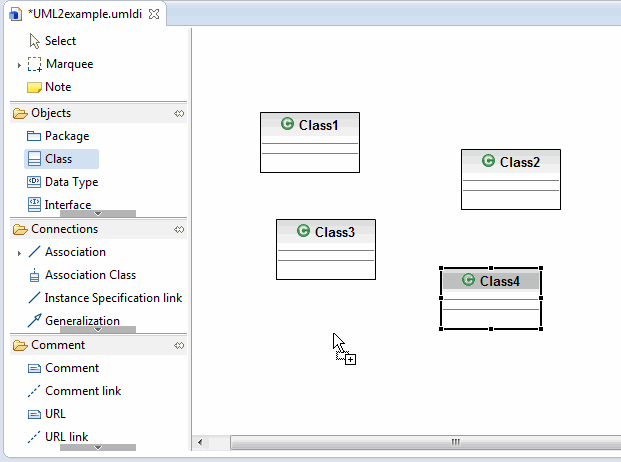Close the UML2example.umldi editor tab

(x=154, y=13)
